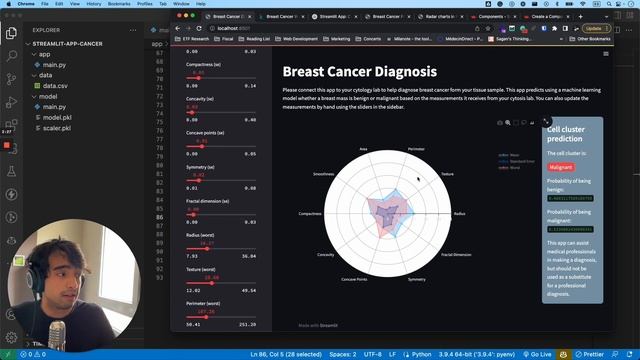640x360 pixels.
Task: Open the Search view in VS Code
Action: coord(11,56)
